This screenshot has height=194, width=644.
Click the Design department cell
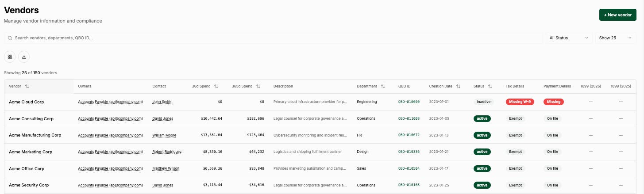[362, 152]
